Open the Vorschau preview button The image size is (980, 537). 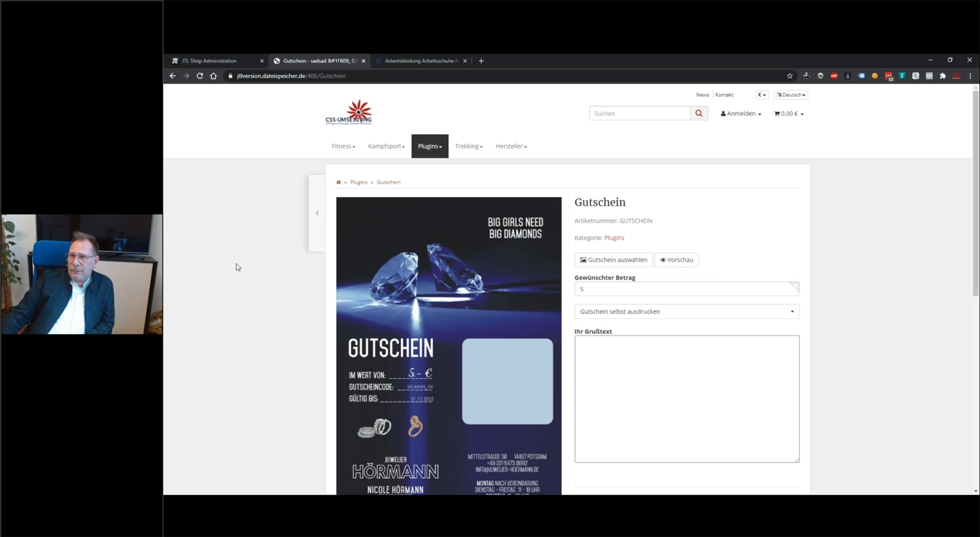[676, 260]
